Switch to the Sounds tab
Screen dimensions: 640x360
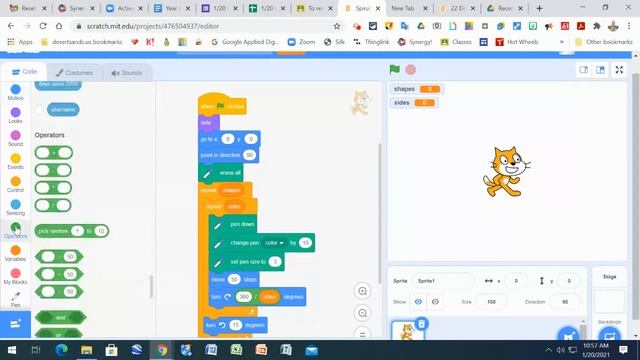(127, 73)
